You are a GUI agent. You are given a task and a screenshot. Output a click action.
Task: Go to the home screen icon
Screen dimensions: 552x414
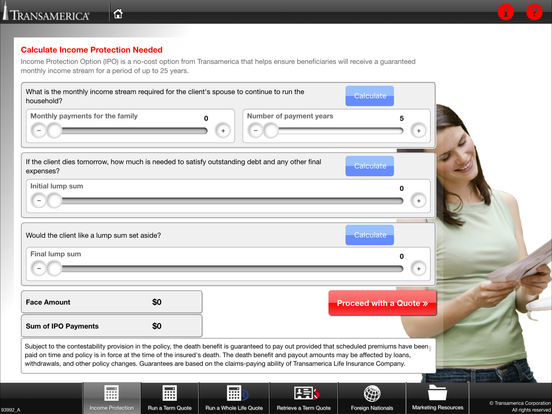(x=118, y=14)
